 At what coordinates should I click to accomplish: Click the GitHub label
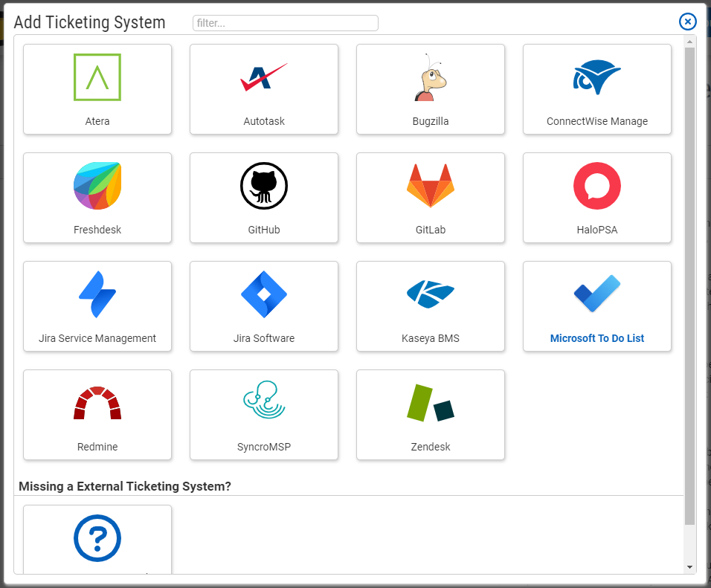click(x=264, y=230)
